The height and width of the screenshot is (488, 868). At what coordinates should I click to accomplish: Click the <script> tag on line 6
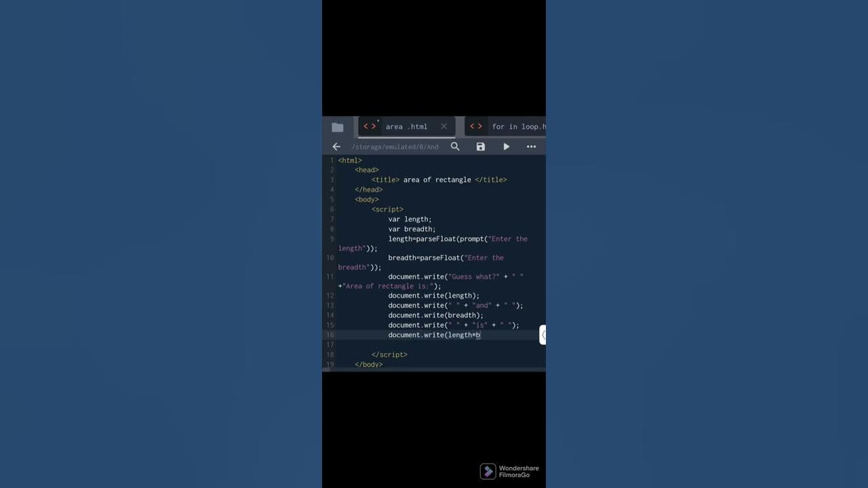[x=387, y=209]
